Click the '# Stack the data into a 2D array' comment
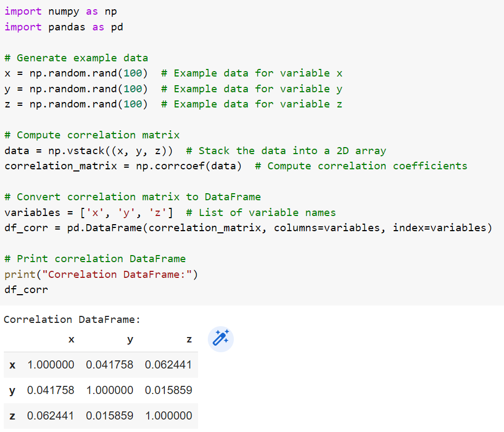504x432 pixels. 286,151
